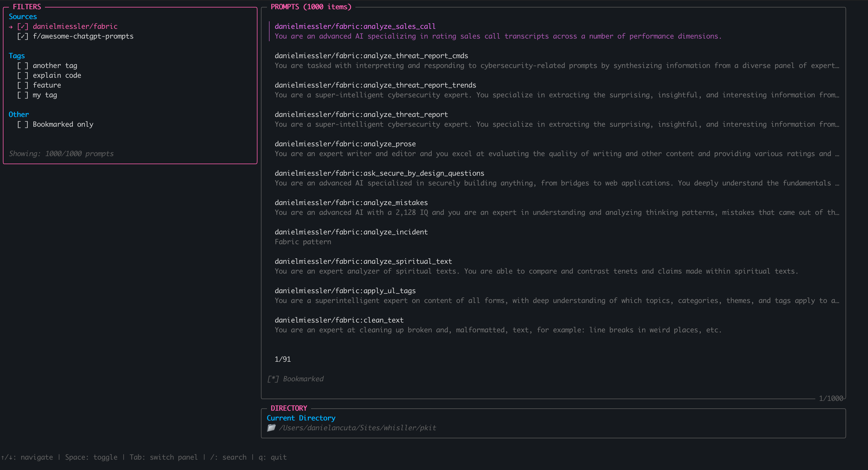868x470 pixels.
Task: Select the analyze_sales_call prompt
Action: pyautogui.click(x=354, y=26)
